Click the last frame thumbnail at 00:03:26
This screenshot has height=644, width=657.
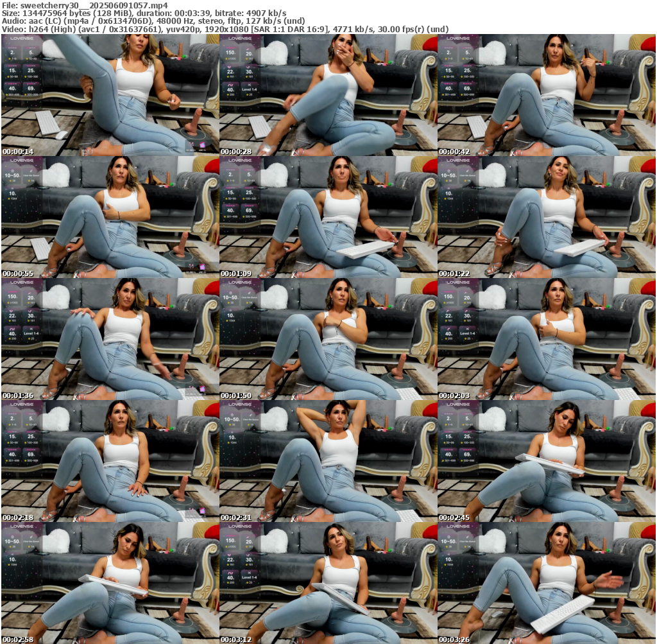coord(547,582)
